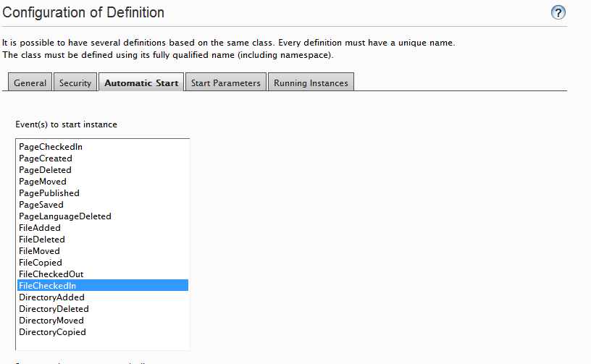Image resolution: width=591 pixels, height=364 pixels.
Task: Select FileDeleted from the list
Action: click(x=42, y=240)
